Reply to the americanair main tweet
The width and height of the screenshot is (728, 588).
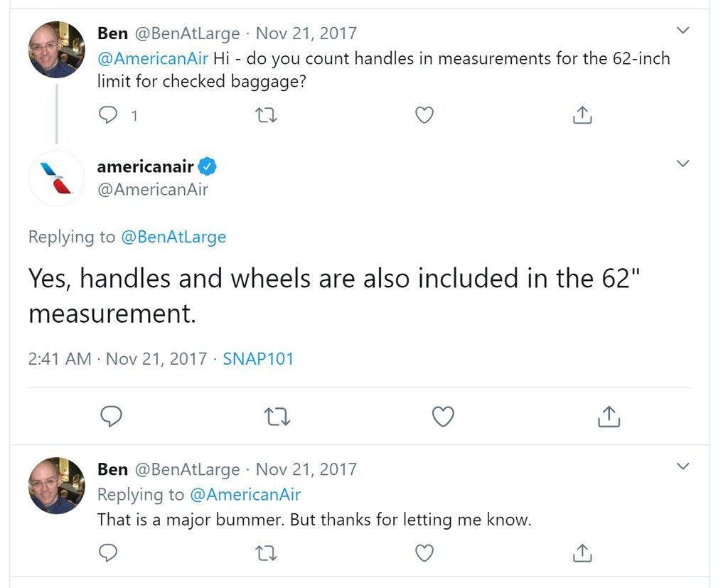(112, 416)
